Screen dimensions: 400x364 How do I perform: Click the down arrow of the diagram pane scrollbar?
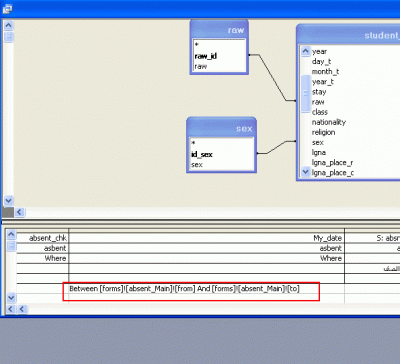9,200
